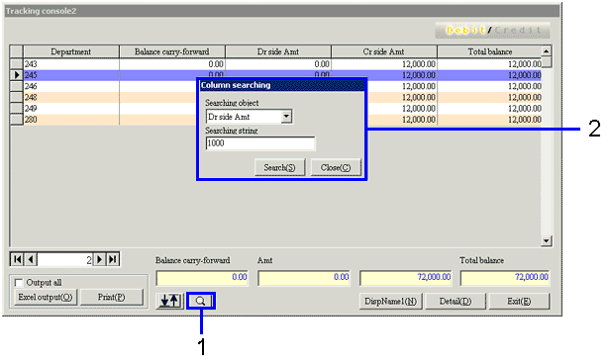Click the Department column header

coord(71,51)
